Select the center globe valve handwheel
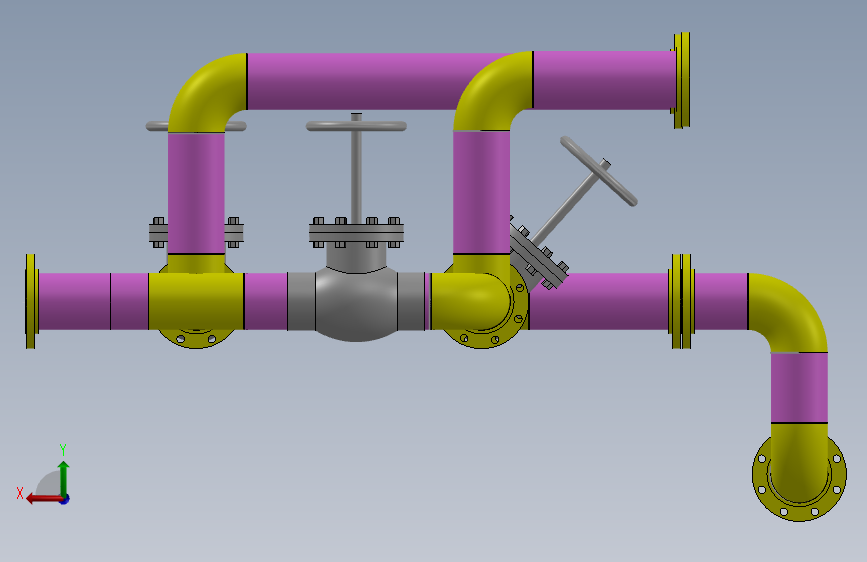This screenshot has height=562, width=867. pyautogui.click(x=356, y=126)
